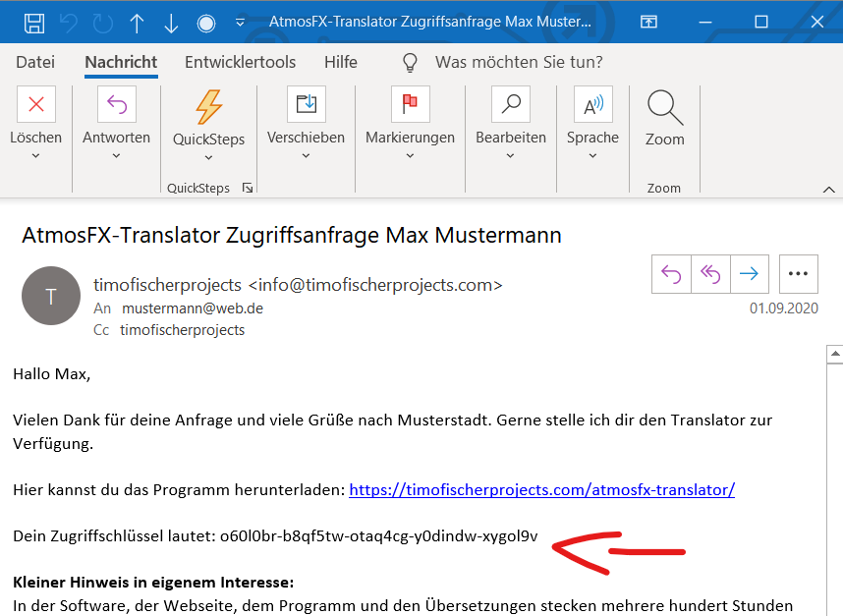Expand the Bearbeiten dropdown arrow
Image resolution: width=843 pixels, height=616 pixels.
(510, 156)
